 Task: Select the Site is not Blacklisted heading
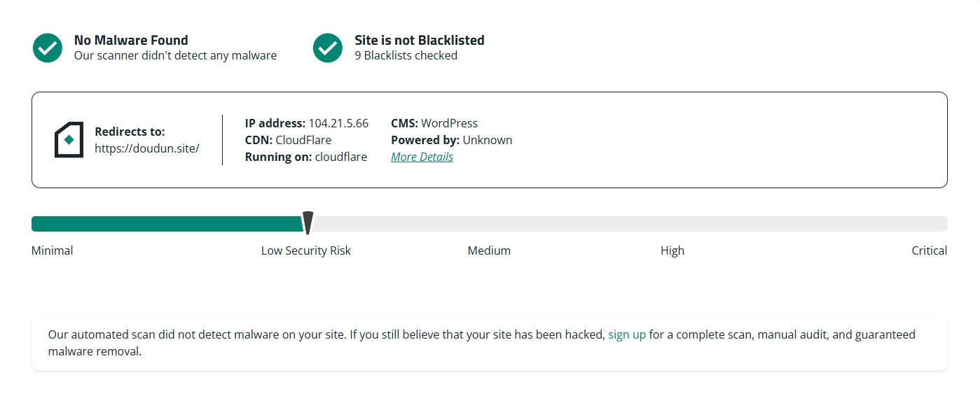pyautogui.click(x=420, y=40)
